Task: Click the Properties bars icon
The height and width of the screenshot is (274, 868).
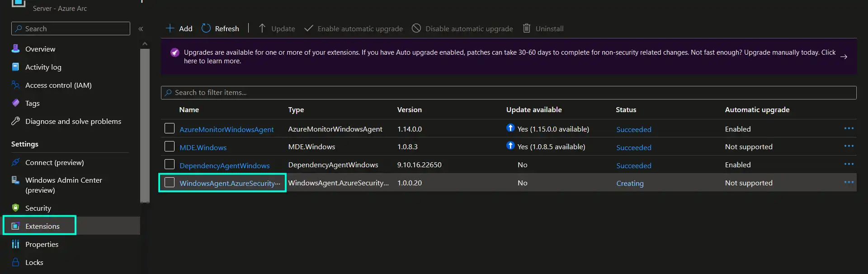Action: [16, 244]
